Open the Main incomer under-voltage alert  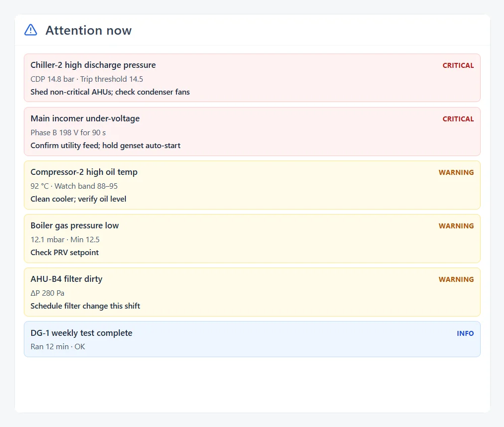tap(252, 131)
